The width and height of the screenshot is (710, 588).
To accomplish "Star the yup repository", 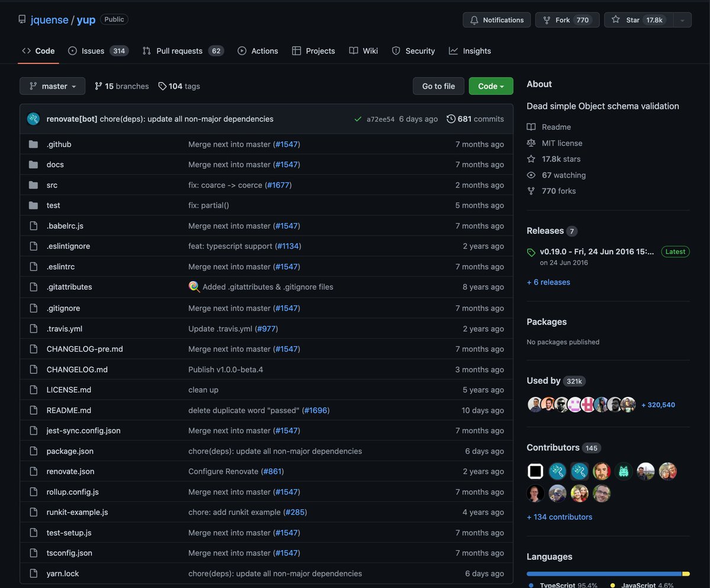I will pos(638,20).
